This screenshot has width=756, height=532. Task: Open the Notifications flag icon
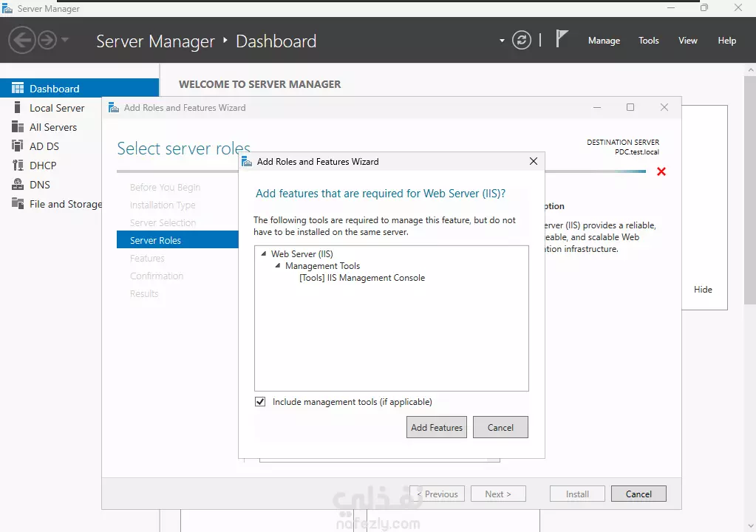point(561,39)
